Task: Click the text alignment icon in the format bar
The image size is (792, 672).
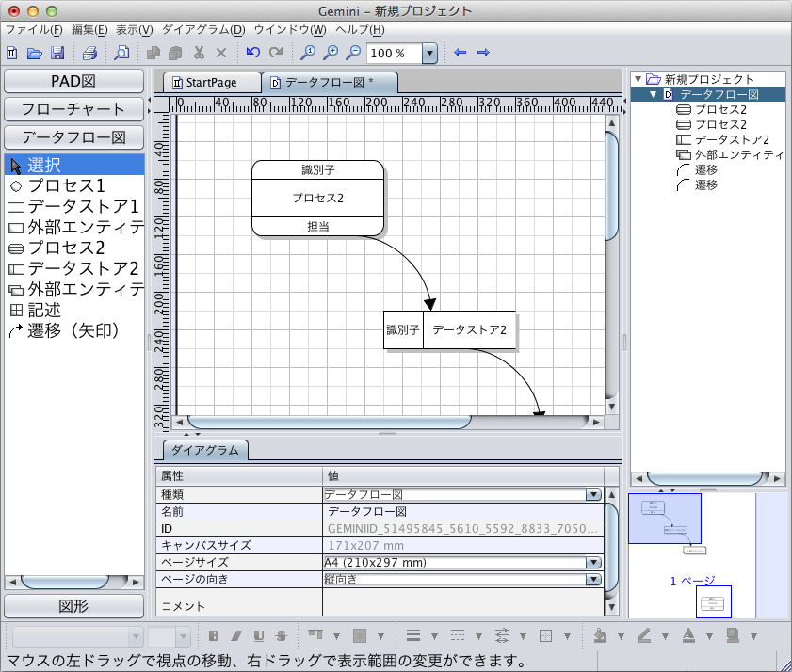Action: pyautogui.click(x=360, y=635)
